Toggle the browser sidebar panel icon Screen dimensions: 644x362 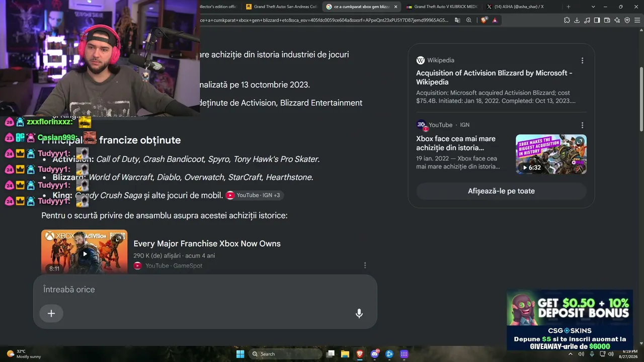coord(597,20)
